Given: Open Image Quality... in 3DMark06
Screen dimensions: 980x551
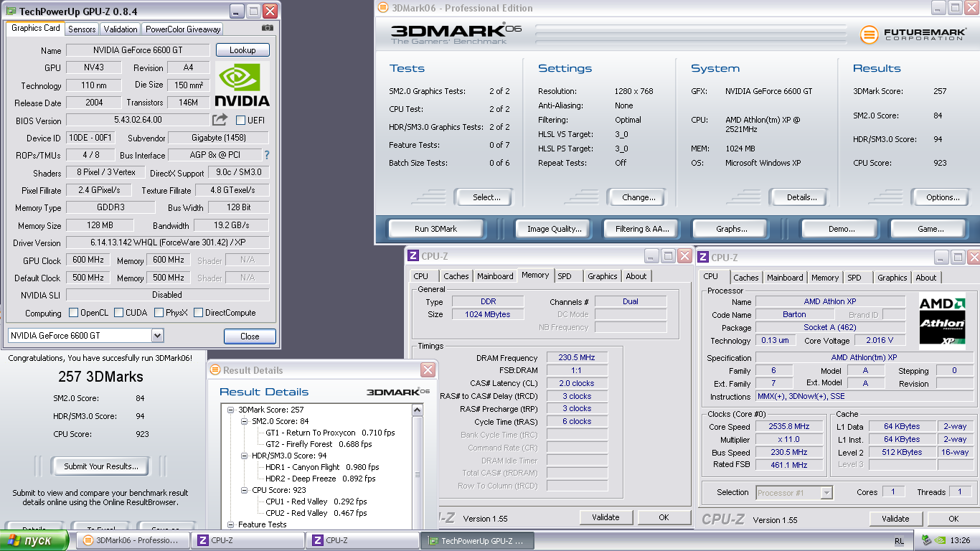Looking at the screenshot, I should (554, 229).
